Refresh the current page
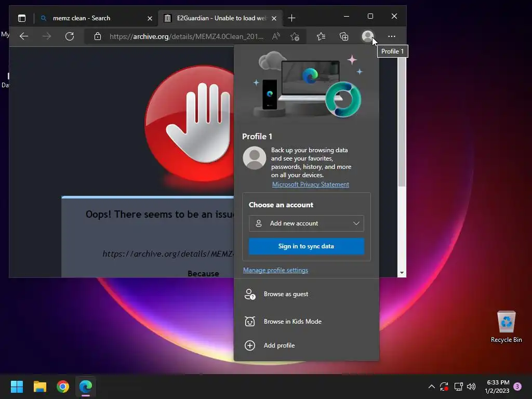Viewport: 532px width, 399px height. (70, 36)
